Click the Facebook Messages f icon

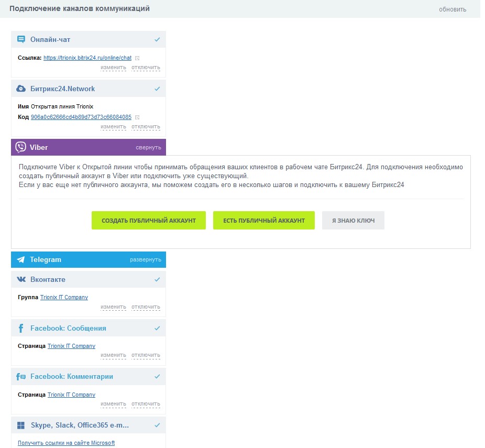coord(21,328)
